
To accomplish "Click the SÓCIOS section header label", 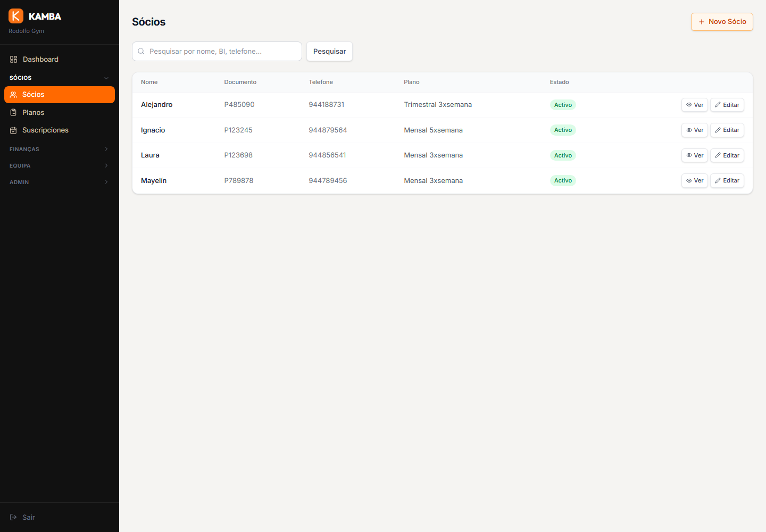I will tap(21, 78).
